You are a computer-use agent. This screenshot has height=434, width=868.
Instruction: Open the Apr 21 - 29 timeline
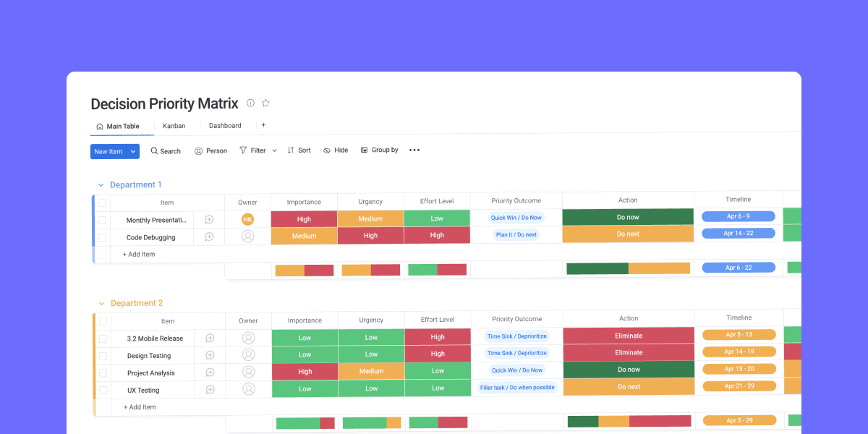point(739,386)
